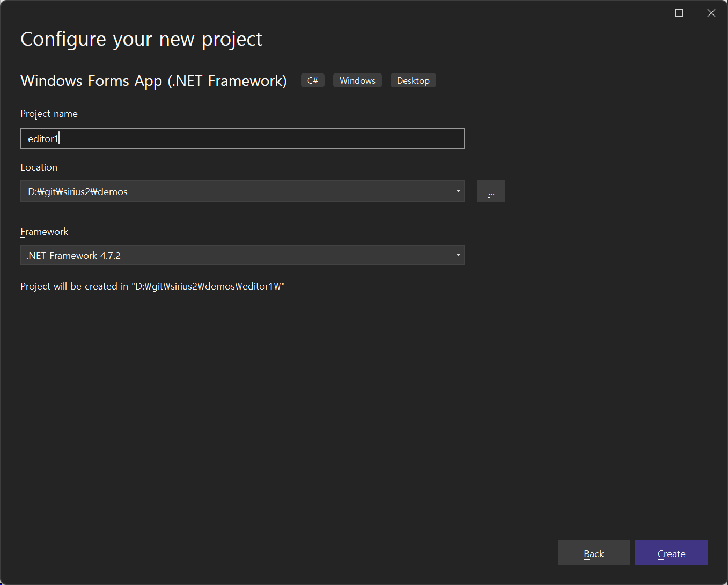Click the 'Project will be created in' path text
Image resolution: width=728 pixels, height=585 pixels.
coord(152,286)
